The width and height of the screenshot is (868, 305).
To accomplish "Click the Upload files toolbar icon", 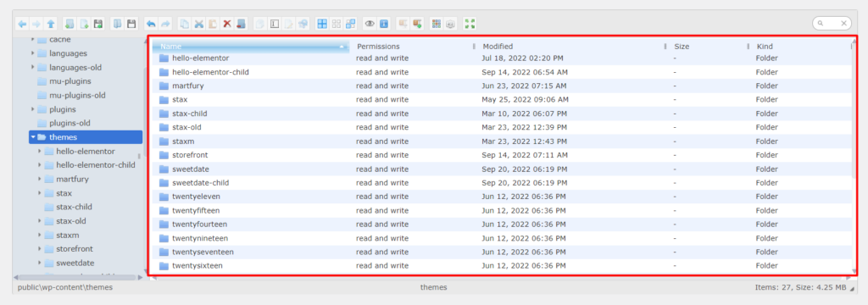I will coord(98,24).
